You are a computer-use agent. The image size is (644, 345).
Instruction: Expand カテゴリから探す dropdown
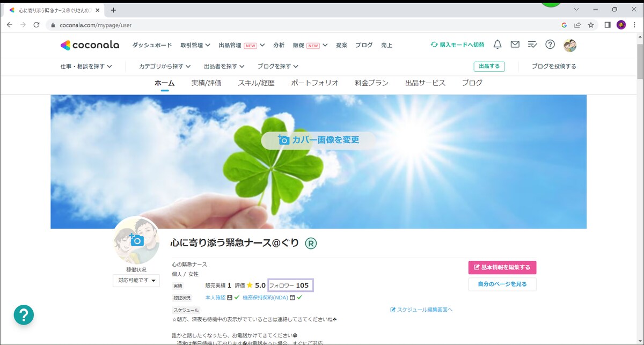[165, 67]
